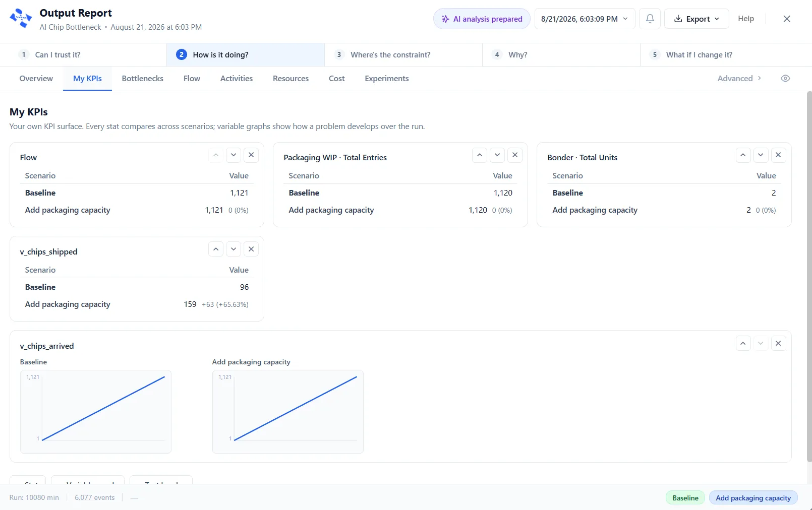This screenshot has height=510, width=812.
Task: Open the run timestamp dropdown
Action: (x=585, y=19)
